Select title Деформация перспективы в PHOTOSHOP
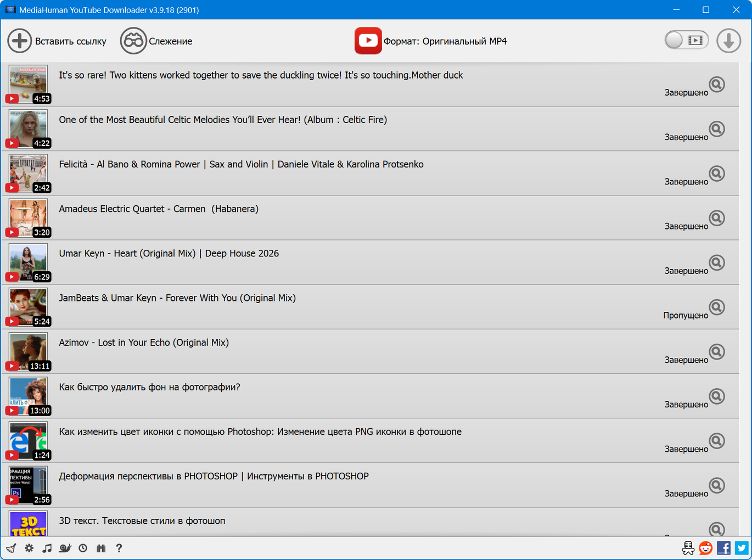This screenshot has width=752, height=560. (x=214, y=477)
